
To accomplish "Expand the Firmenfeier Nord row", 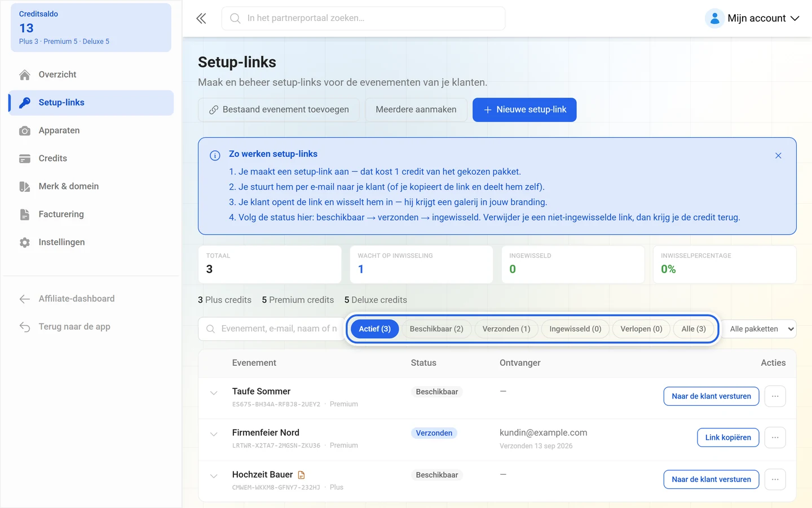I will point(214,434).
